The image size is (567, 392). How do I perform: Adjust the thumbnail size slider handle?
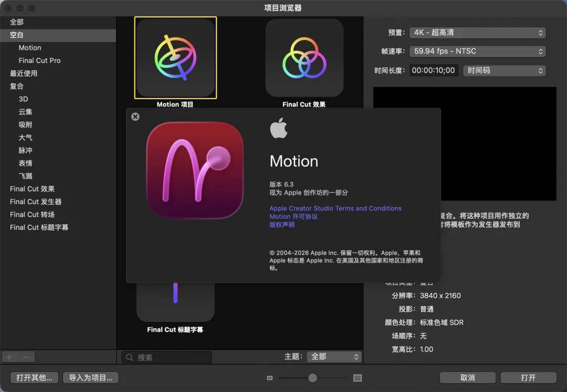pos(312,378)
